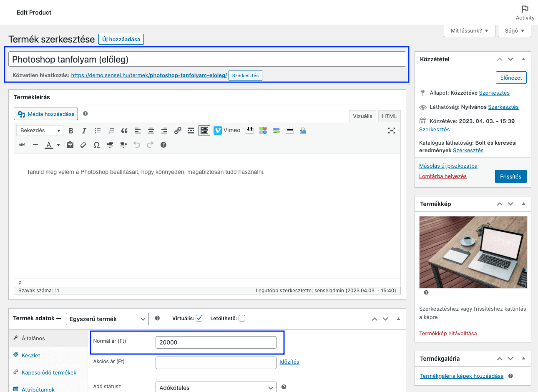Collapse the Közzététel panel with its triangle
Viewport: 538px width, 392px height.
523,59
